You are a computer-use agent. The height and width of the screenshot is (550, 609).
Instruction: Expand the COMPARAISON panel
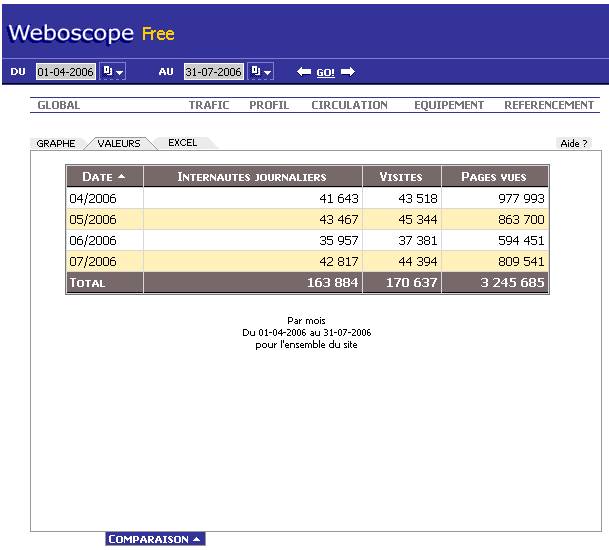pyautogui.click(x=155, y=539)
